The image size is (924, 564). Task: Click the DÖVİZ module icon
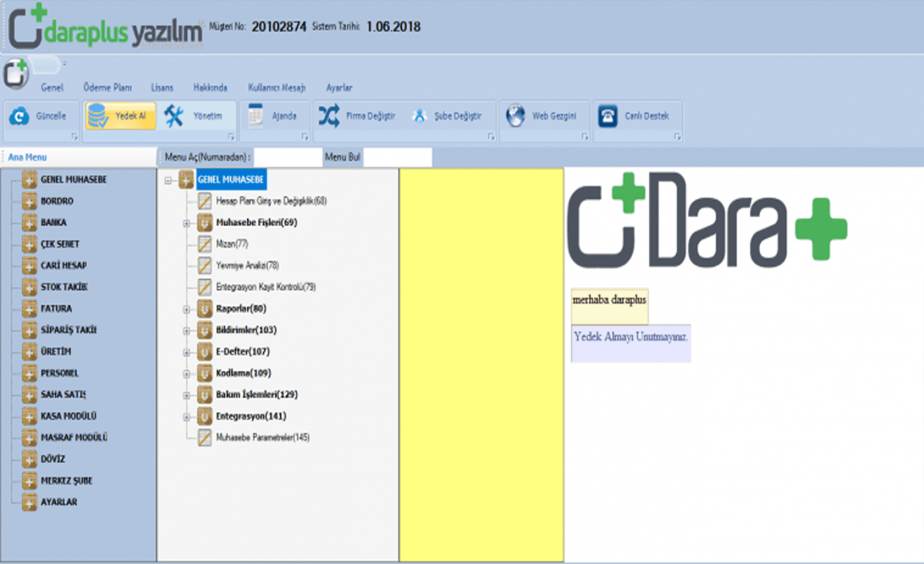point(30,459)
